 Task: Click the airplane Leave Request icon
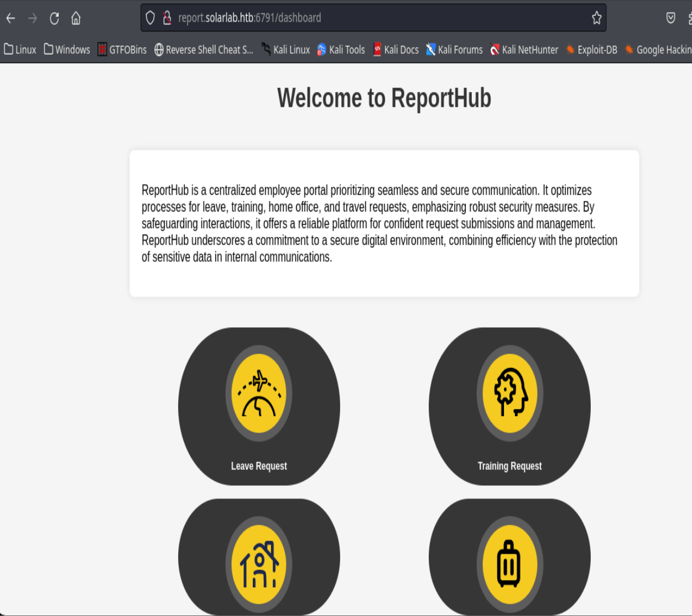click(x=258, y=394)
